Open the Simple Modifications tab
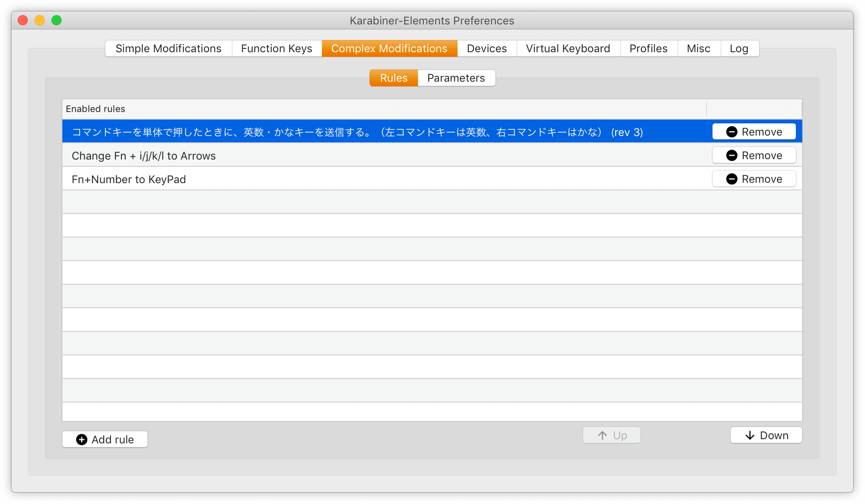Viewport: 865px width, 504px height. (x=169, y=48)
